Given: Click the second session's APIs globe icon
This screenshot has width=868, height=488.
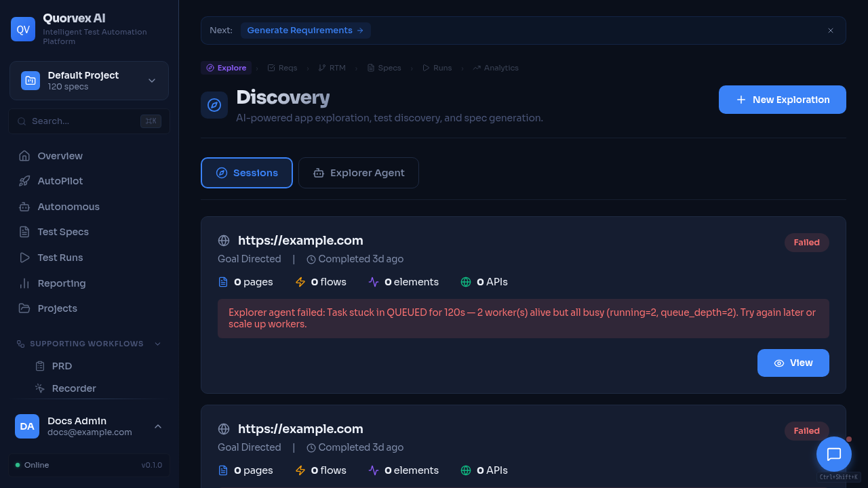Looking at the screenshot, I should click(466, 470).
